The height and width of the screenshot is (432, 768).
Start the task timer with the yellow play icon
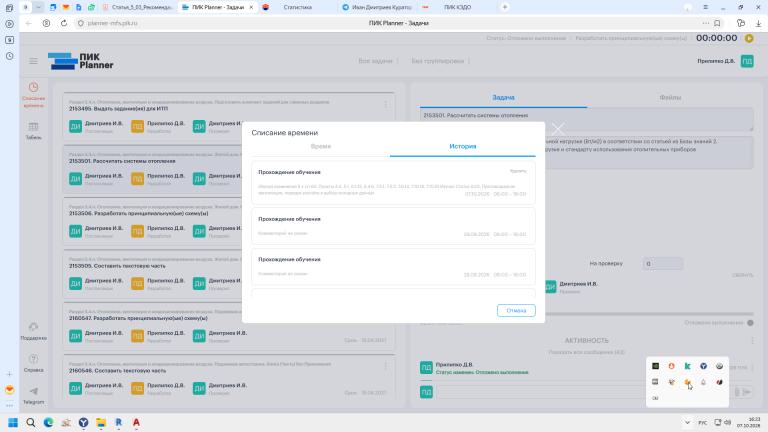pos(749,38)
